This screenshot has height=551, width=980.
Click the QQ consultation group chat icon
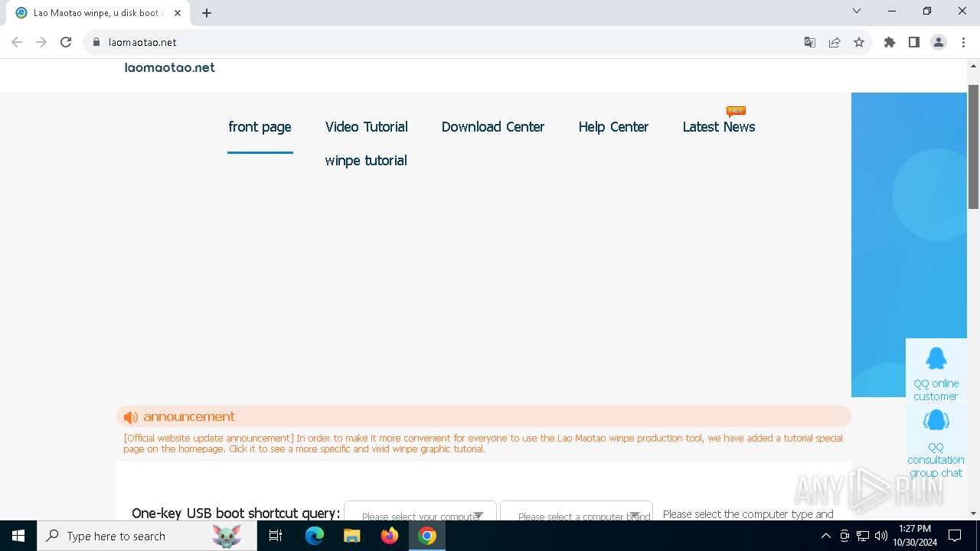[936, 420]
